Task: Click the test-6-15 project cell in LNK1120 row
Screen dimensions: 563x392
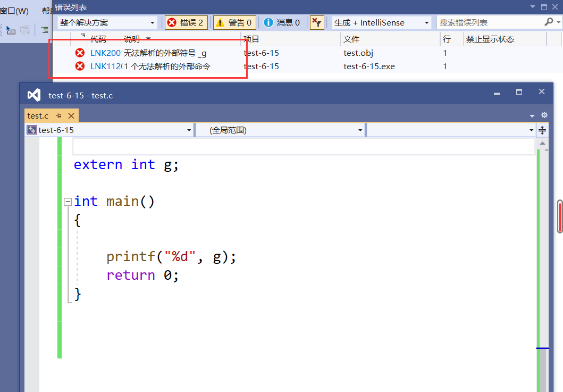Action: 261,66
